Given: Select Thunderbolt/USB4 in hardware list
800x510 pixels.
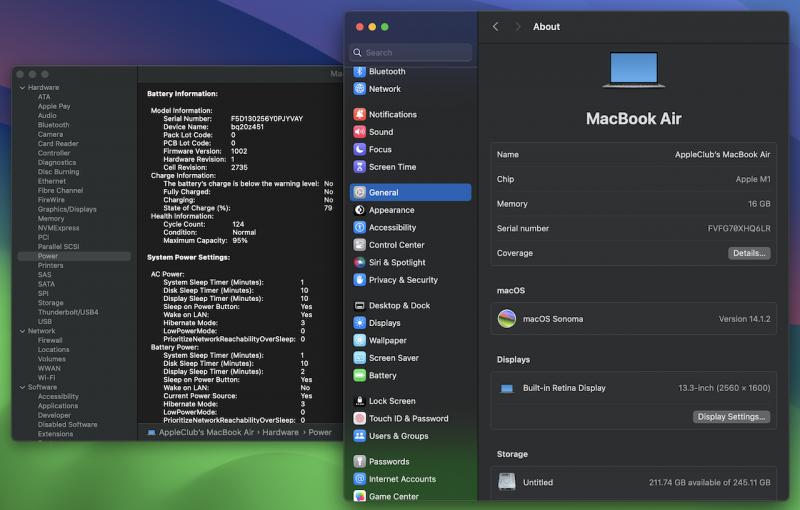Looking at the screenshot, I should [68, 312].
